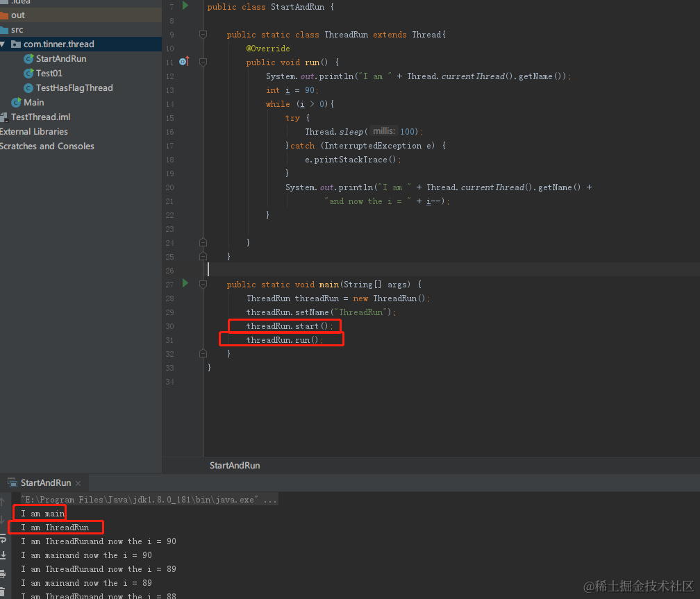The image size is (700, 599).
Task: Click the Test01 class icon
Action: coord(28,73)
